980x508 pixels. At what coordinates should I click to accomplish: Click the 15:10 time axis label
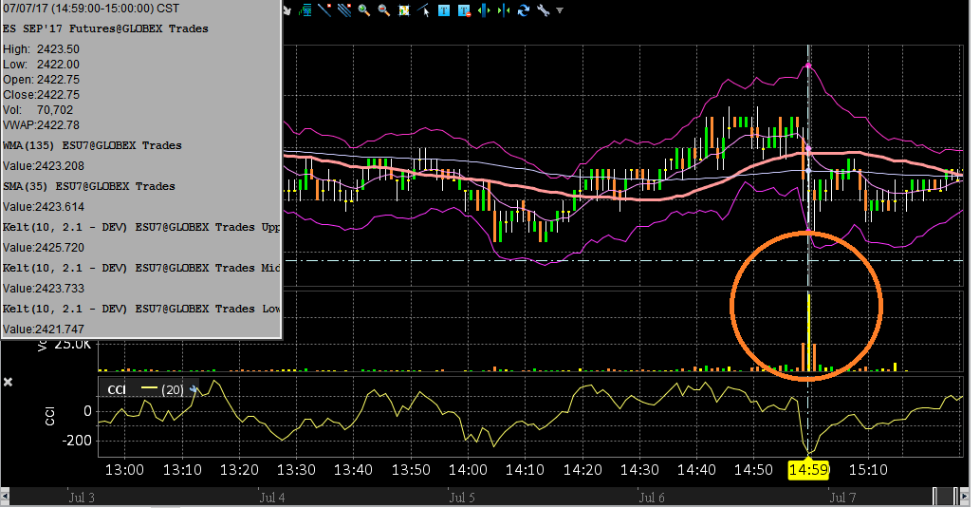pyautogui.click(x=868, y=470)
